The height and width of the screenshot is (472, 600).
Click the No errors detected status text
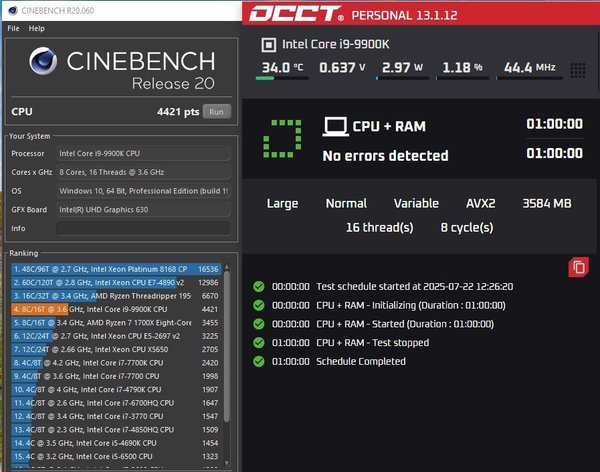[x=385, y=156]
